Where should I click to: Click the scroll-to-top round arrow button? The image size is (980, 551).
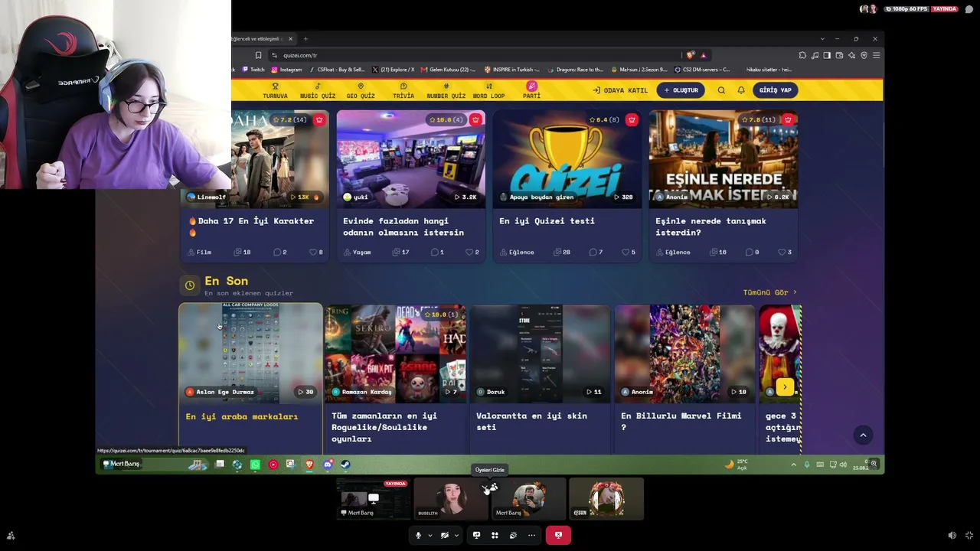pyautogui.click(x=863, y=435)
